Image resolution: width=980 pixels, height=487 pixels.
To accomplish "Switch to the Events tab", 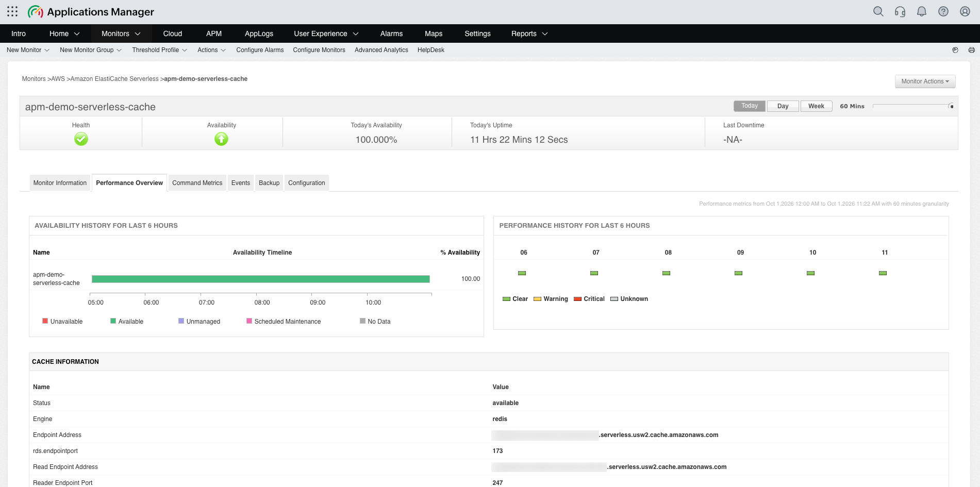I will (x=241, y=183).
